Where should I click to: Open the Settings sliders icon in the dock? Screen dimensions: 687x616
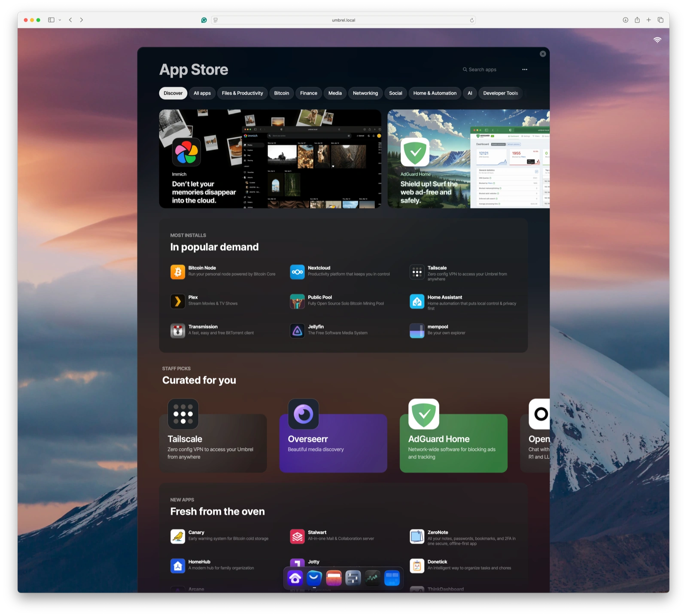pos(353,578)
